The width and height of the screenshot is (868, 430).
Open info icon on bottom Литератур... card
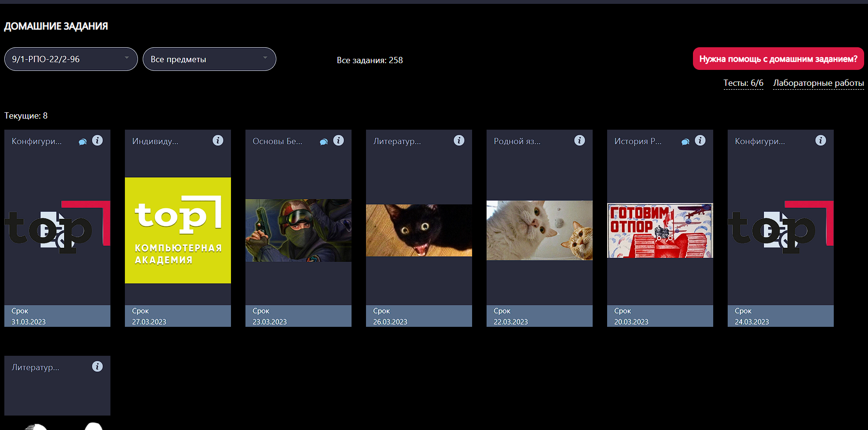pos(97,366)
